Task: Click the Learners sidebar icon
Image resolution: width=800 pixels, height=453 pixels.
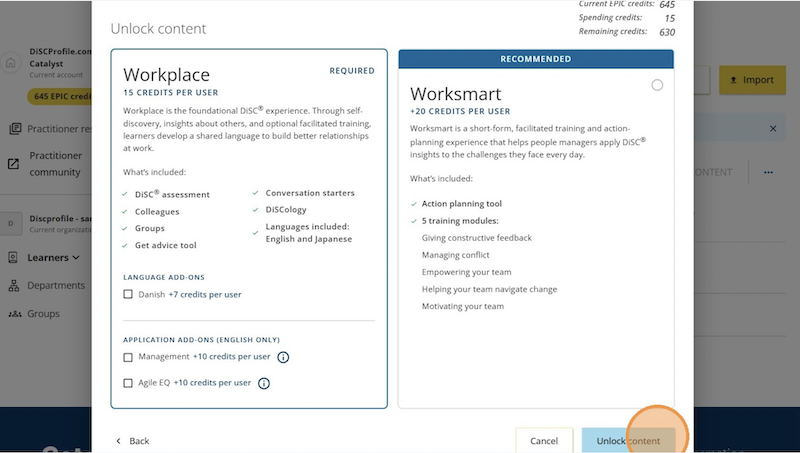Action: 13,258
